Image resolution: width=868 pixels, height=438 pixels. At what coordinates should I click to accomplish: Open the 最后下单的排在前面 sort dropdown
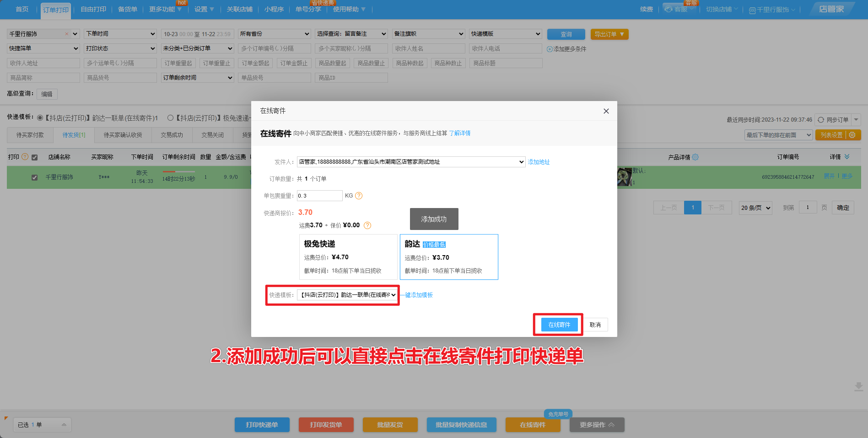coord(778,135)
